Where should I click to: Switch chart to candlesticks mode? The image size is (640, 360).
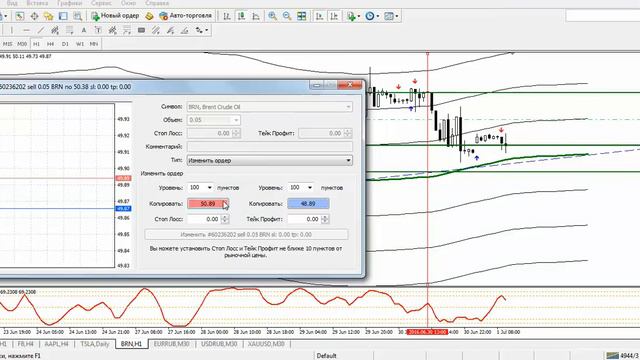(241, 16)
